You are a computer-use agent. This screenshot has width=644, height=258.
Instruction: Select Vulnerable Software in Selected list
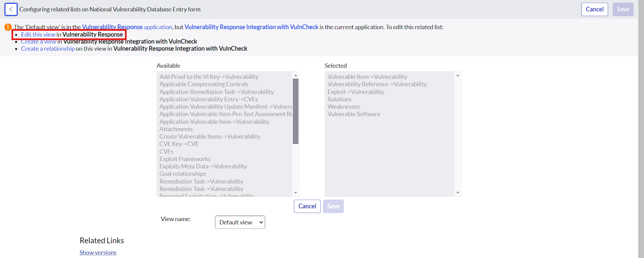(354, 114)
